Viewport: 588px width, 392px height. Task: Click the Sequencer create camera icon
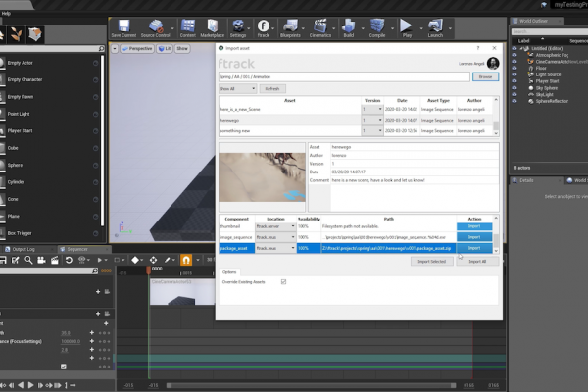41,260
